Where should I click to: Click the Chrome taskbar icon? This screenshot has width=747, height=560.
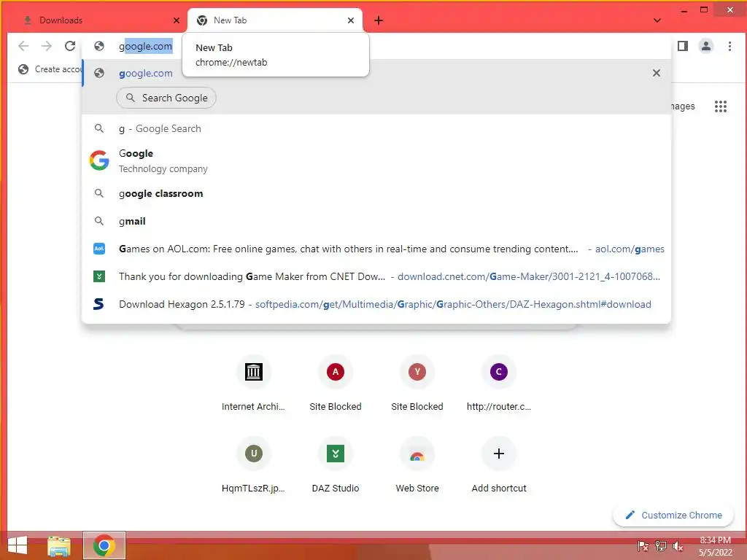(104, 545)
